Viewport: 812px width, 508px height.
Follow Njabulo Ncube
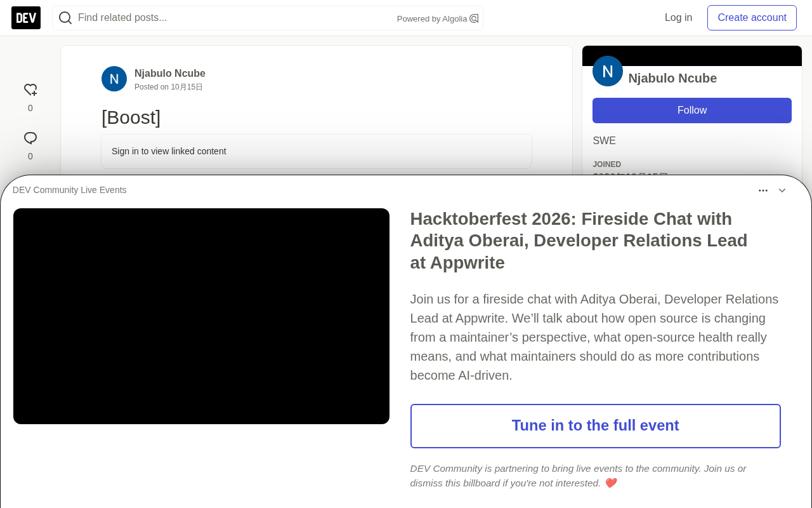click(692, 110)
